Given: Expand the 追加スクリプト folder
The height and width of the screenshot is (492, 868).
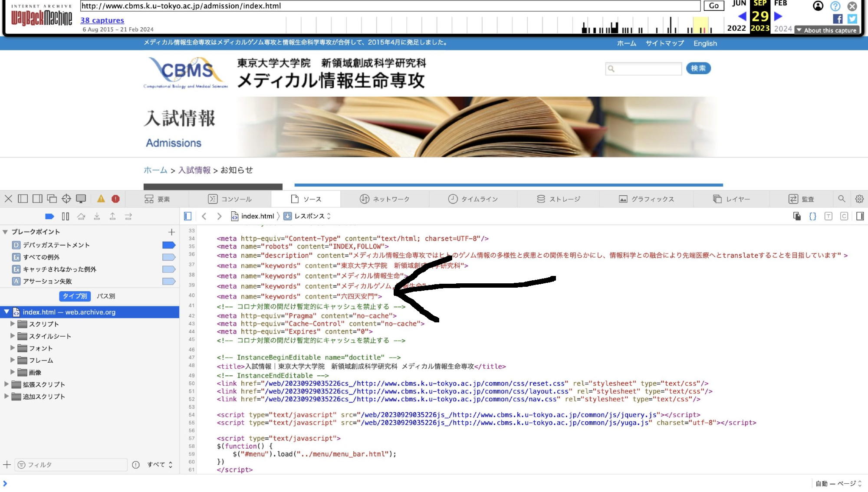Looking at the screenshot, I should click(x=7, y=397).
